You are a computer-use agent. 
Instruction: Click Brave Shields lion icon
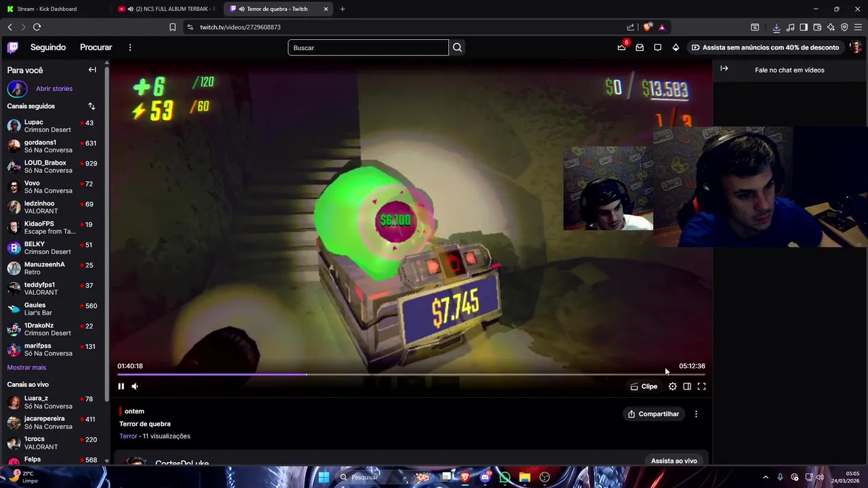(648, 27)
